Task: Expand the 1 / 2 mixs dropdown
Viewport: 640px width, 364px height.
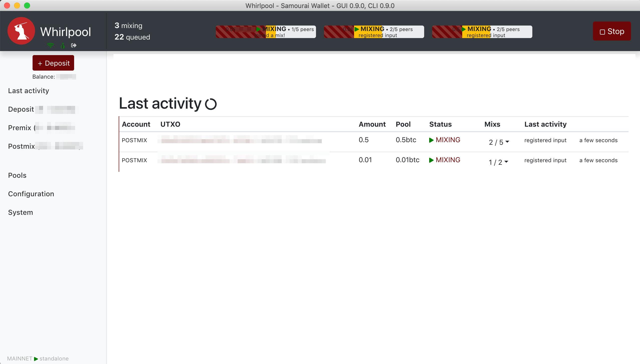Action: point(498,162)
